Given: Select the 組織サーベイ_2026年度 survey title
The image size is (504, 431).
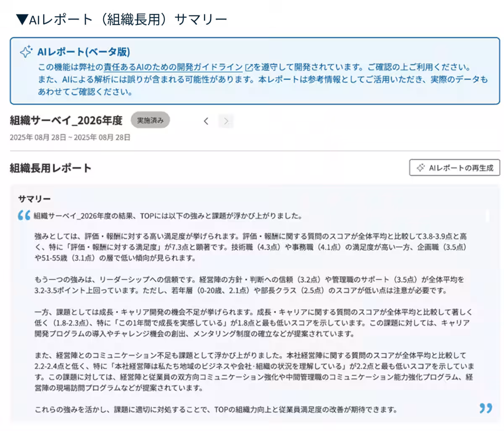Looking at the screenshot, I should 65,121.
